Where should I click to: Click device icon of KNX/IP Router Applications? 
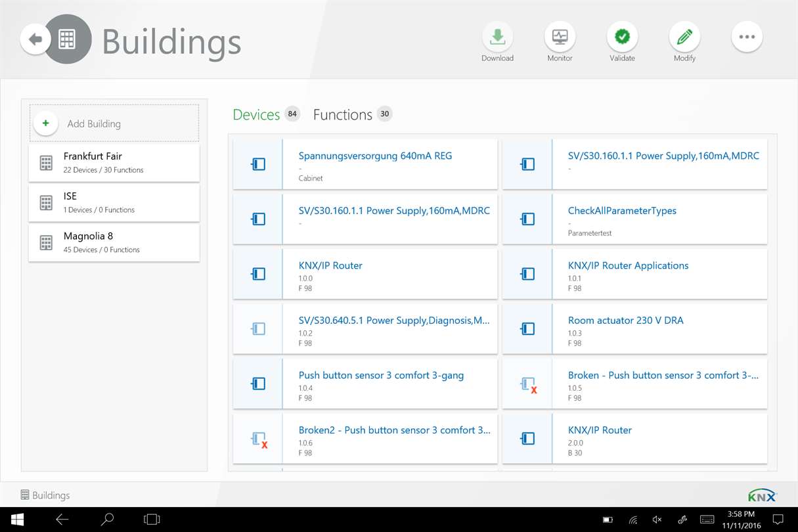pyautogui.click(x=527, y=274)
